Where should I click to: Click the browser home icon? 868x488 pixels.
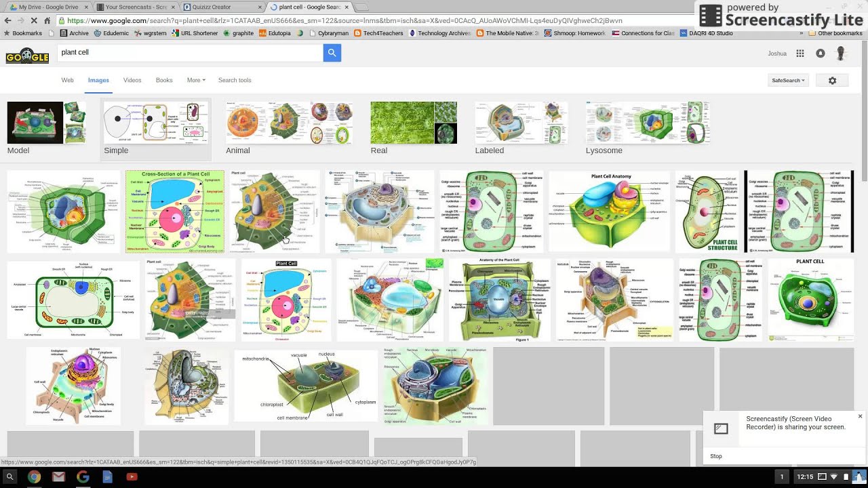pyautogui.click(x=47, y=20)
